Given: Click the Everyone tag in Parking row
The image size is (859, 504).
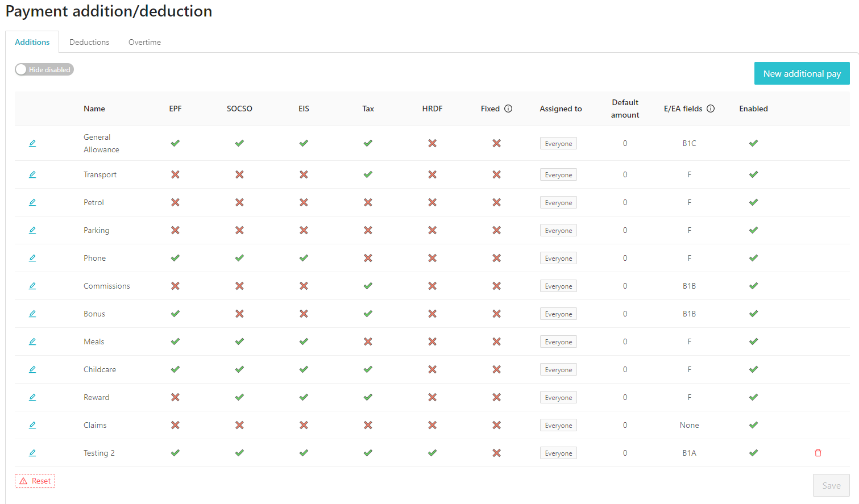Looking at the screenshot, I should pos(558,231).
